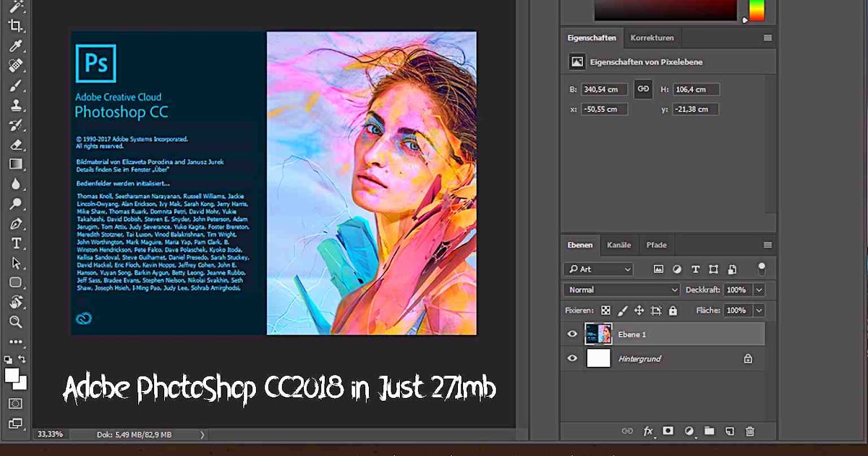Select the Eraser tool
Viewport: 868px width, 456px height.
click(16, 145)
